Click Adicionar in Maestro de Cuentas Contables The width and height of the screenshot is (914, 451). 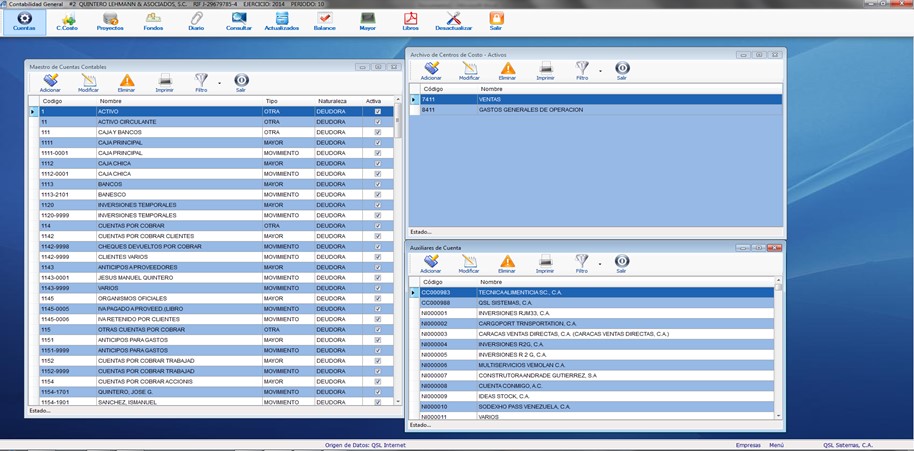tap(50, 83)
